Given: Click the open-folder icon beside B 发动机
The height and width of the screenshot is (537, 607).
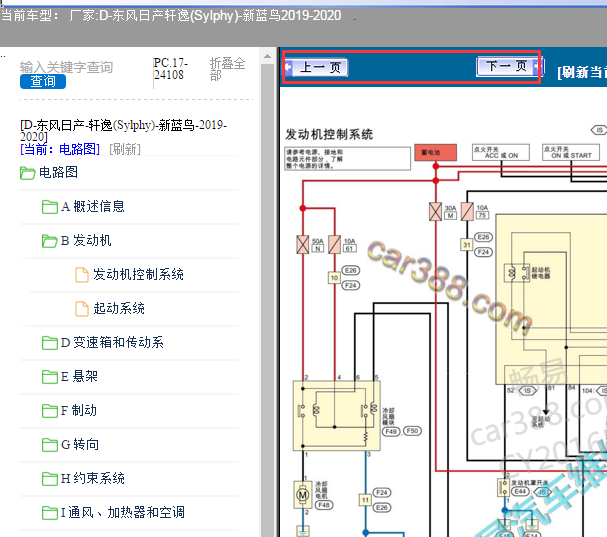Looking at the screenshot, I should pos(50,241).
